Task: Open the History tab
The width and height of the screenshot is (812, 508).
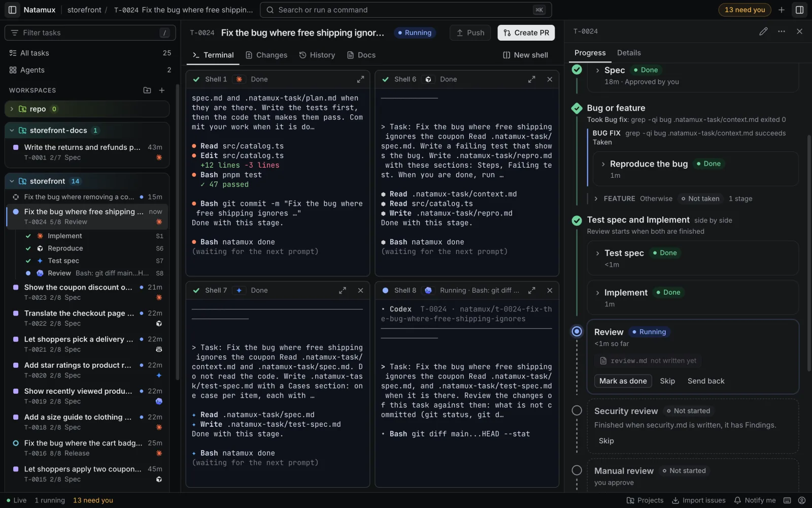Action: (x=317, y=55)
